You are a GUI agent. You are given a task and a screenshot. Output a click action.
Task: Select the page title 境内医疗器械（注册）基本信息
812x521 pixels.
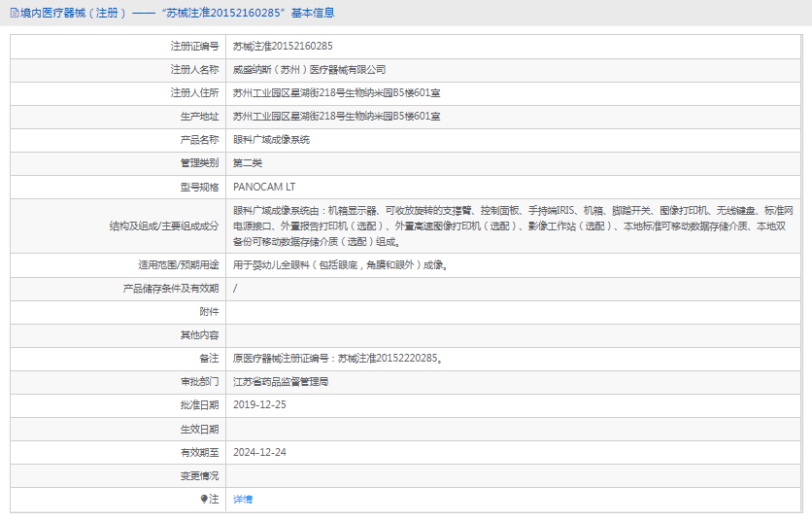coord(177,13)
